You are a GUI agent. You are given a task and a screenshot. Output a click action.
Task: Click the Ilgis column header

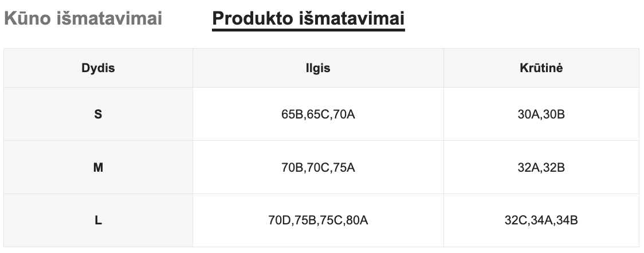tap(318, 68)
